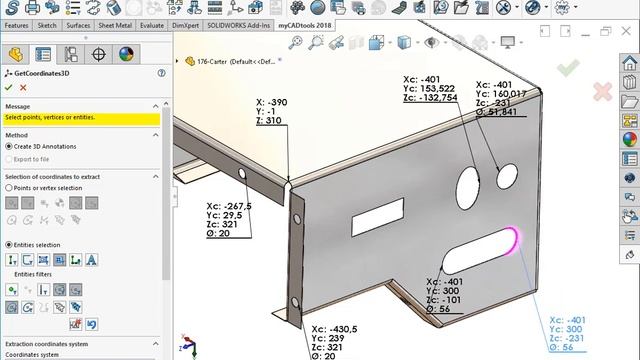Click the property panel vertical scrollbar
Screen dimensions: 640x360
166,194
